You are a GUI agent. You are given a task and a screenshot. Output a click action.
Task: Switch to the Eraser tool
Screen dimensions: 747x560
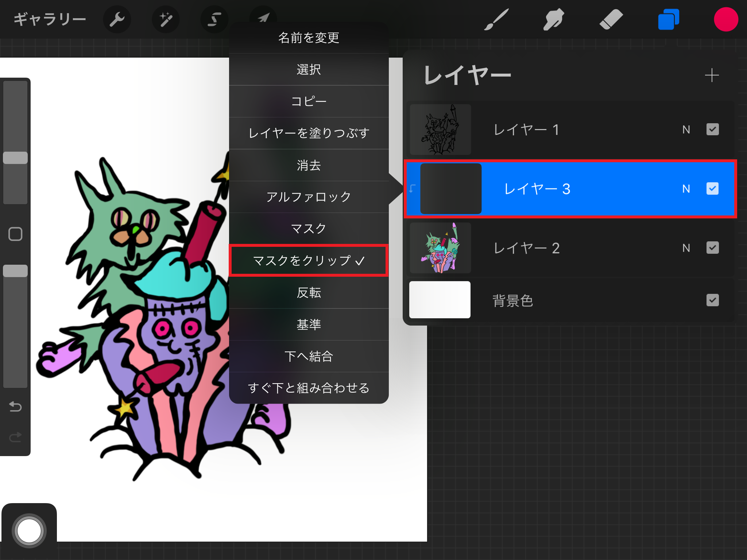point(609,19)
